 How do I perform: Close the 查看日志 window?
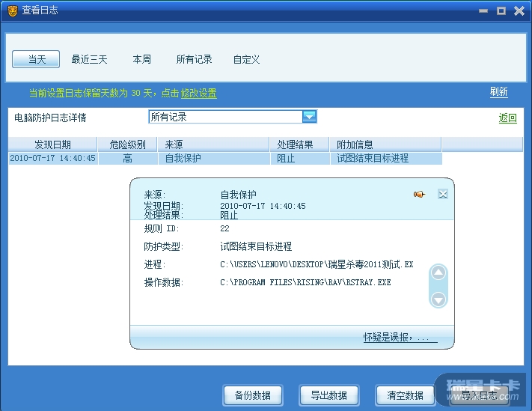(x=519, y=11)
